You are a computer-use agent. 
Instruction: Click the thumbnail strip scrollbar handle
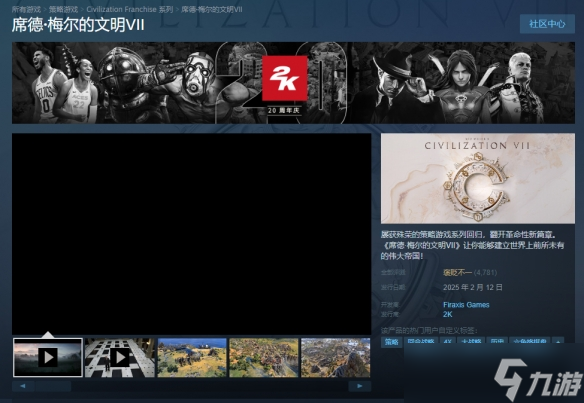pyautogui.click(x=53, y=386)
